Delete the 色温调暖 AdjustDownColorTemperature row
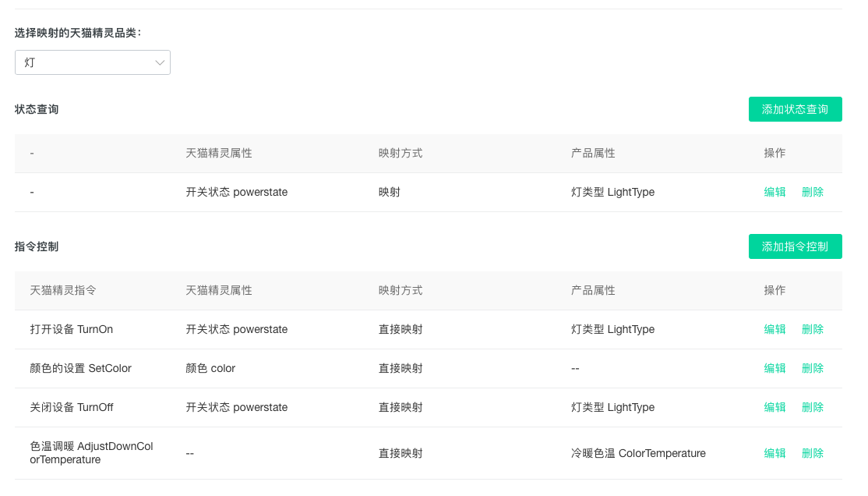The image size is (868, 496). [x=812, y=453]
